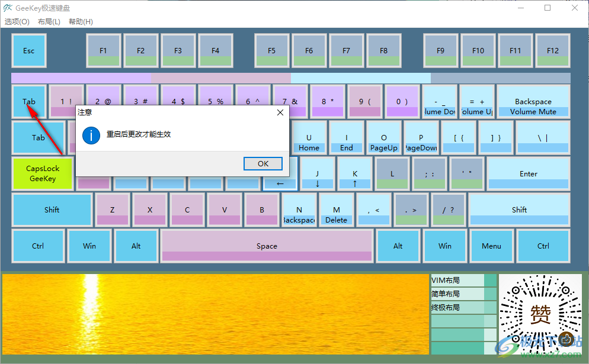Click the F2 key
589x364 pixels.
pos(141,51)
